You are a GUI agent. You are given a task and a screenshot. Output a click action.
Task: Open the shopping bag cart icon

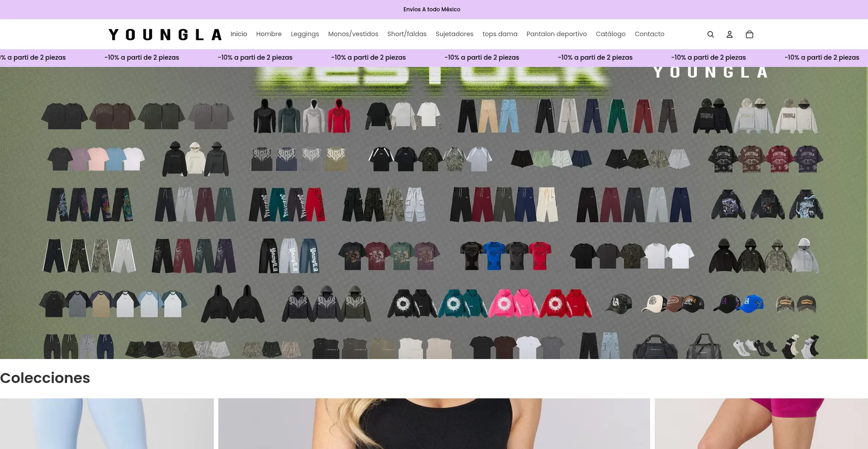pyautogui.click(x=749, y=34)
